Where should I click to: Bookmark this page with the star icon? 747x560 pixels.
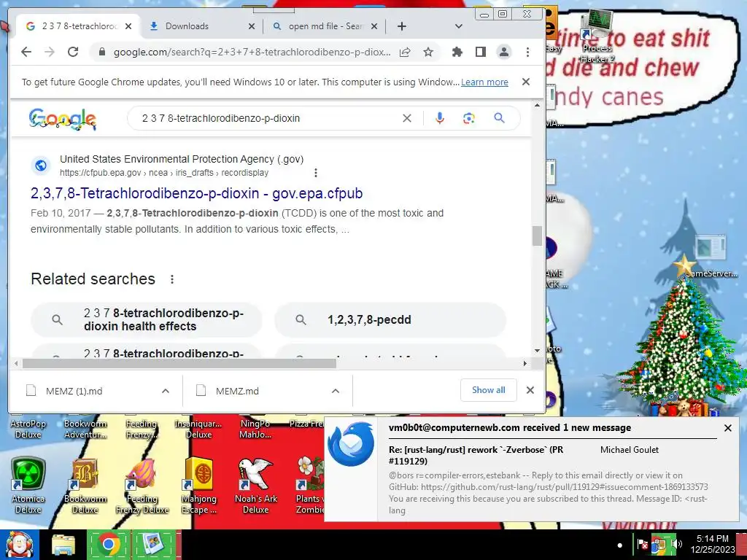coord(428,52)
